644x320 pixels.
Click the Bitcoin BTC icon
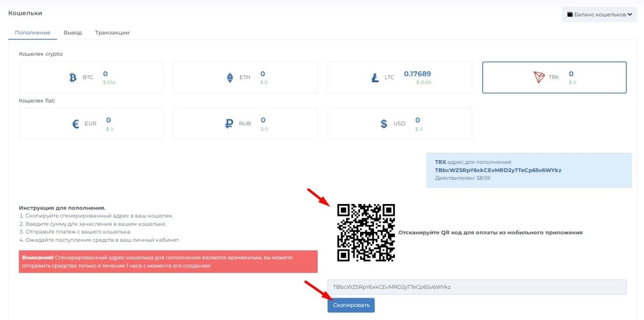pyautogui.click(x=73, y=78)
